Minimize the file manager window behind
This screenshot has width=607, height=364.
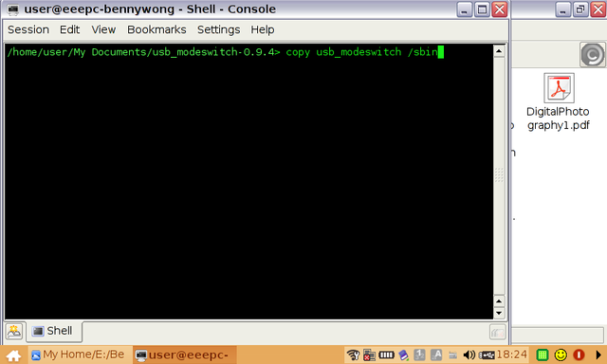562,9
